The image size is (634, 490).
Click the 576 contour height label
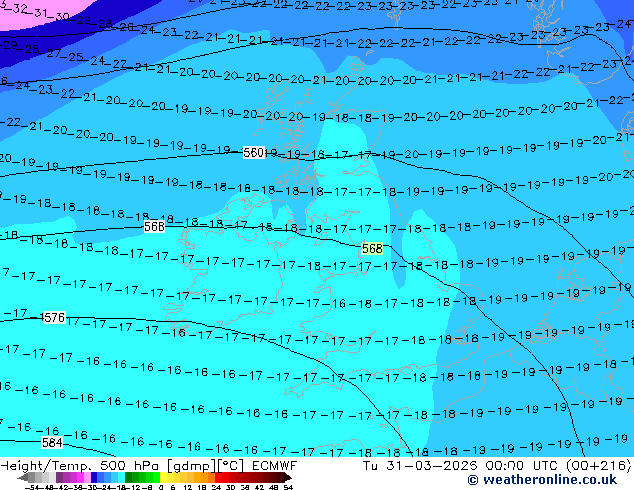pyautogui.click(x=54, y=318)
